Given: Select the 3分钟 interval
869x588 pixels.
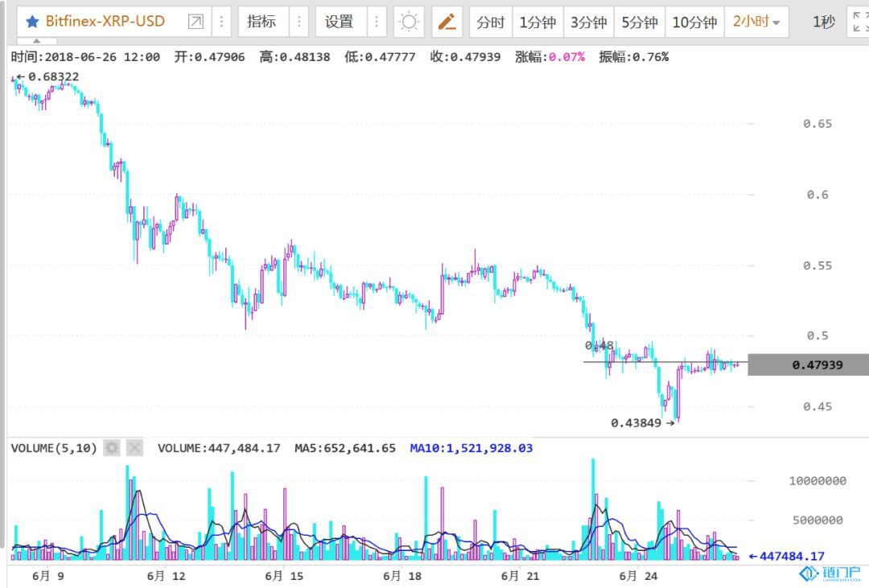Looking at the screenshot, I should click(588, 23).
